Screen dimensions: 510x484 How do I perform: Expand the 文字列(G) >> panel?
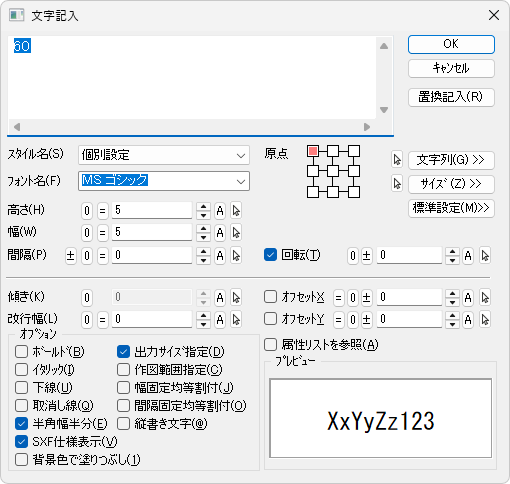point(451,160)
